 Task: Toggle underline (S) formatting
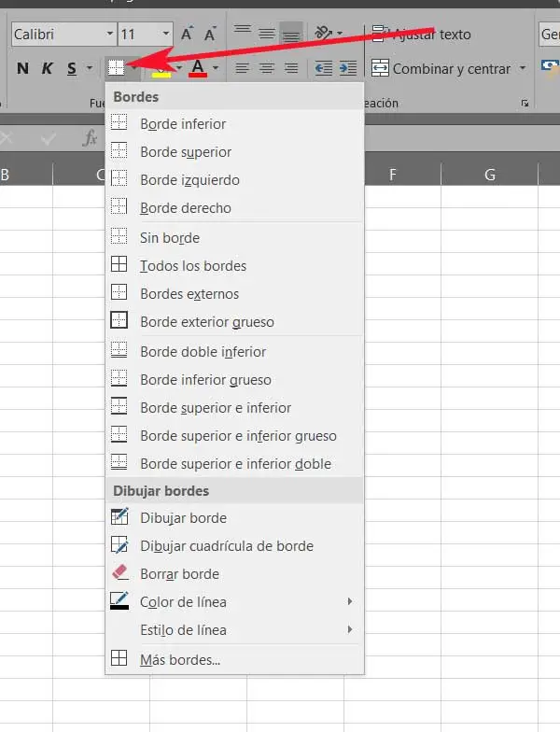(72, 68)
